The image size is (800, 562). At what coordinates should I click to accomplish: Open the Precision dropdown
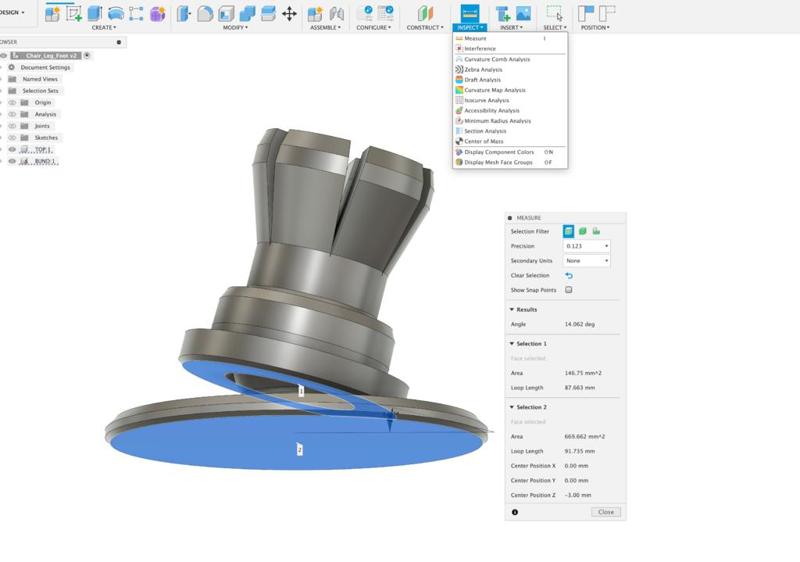pos(587,246)
